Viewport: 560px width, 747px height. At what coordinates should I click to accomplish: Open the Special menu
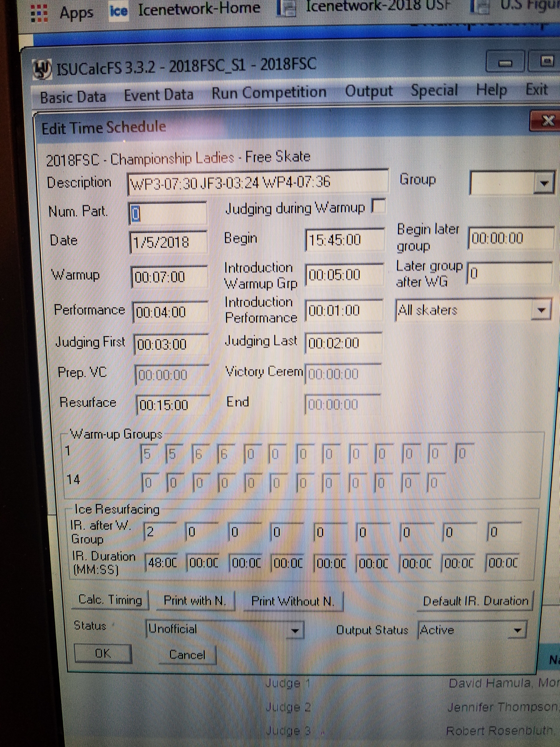tap(434, 91)
